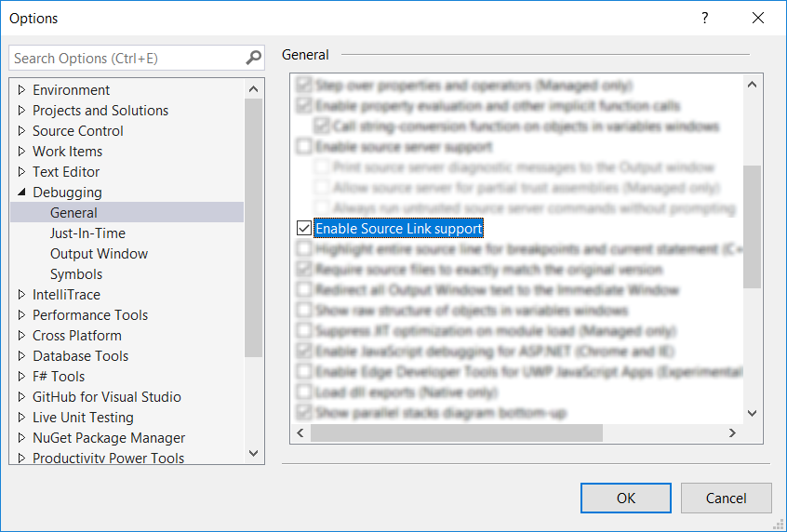Viewport: 787px width, 532px height.
Task: Expand the Cross Platform node
Action: pyautogui.click(x=21, y=335)
